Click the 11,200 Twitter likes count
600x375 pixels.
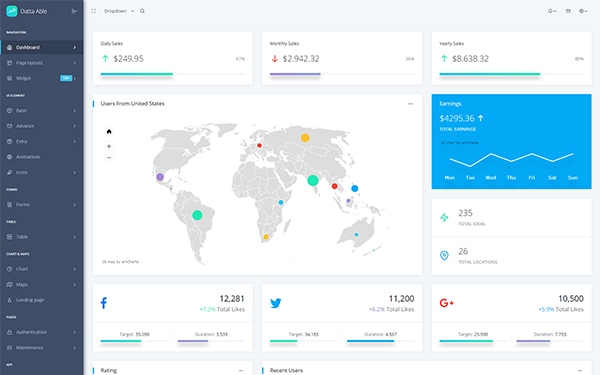click(401, 298)
